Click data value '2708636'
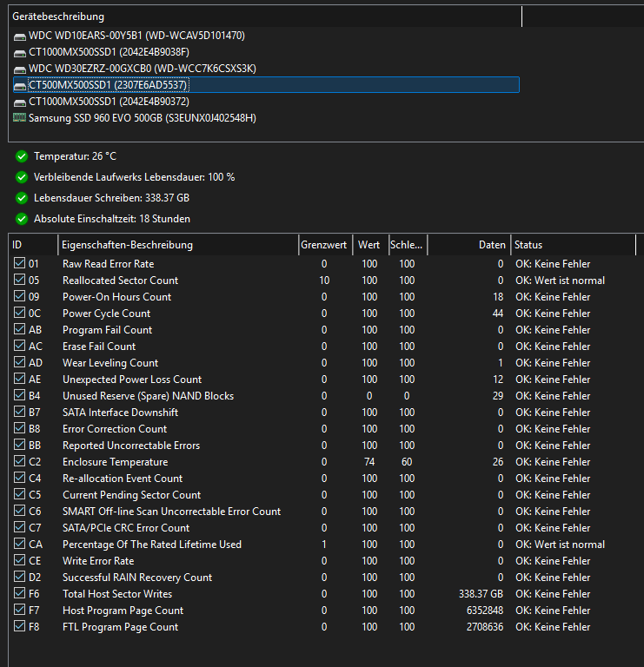Viewport: 644px width, 667px height. (485, 627)
